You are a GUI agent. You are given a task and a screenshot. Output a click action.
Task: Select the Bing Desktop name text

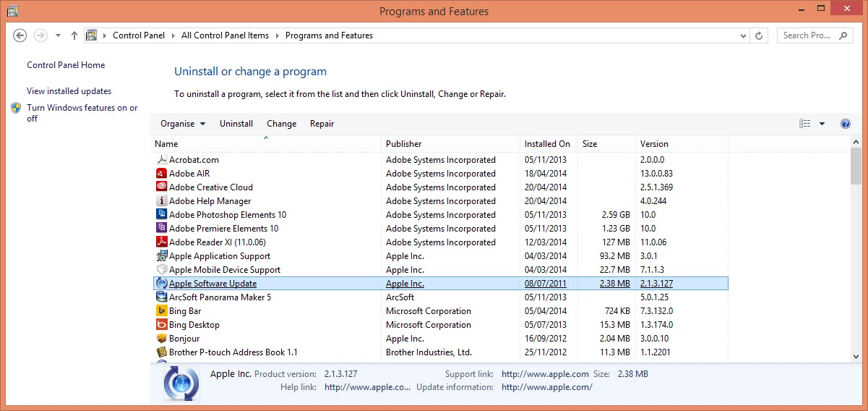(x=194, y=325)
